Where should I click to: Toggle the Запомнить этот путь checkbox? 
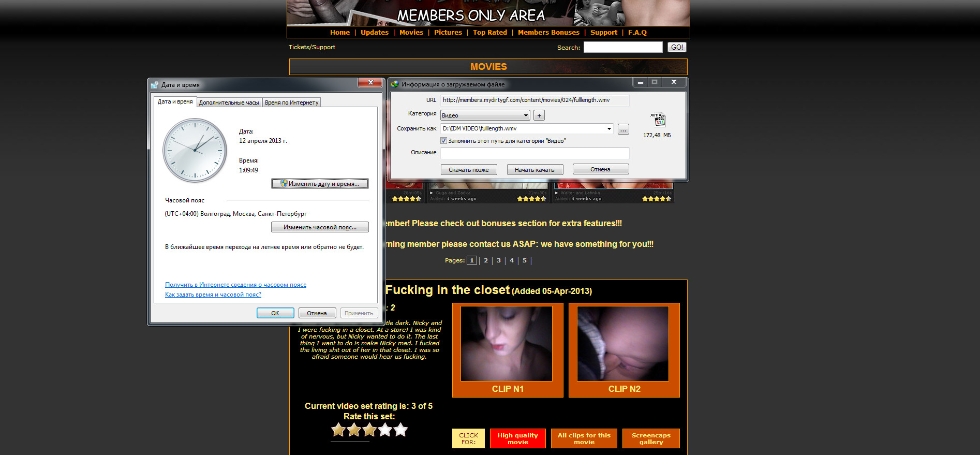(443, 141)
